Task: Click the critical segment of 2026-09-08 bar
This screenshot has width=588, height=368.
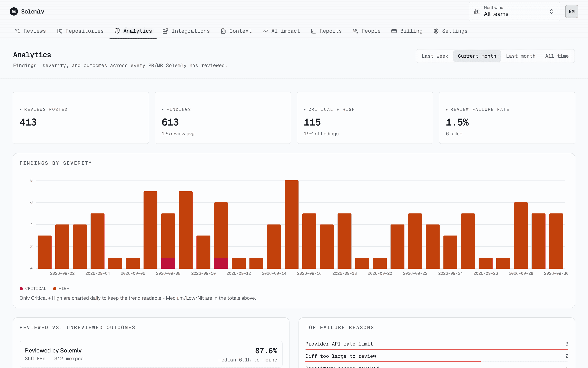Action: [168, 263]
